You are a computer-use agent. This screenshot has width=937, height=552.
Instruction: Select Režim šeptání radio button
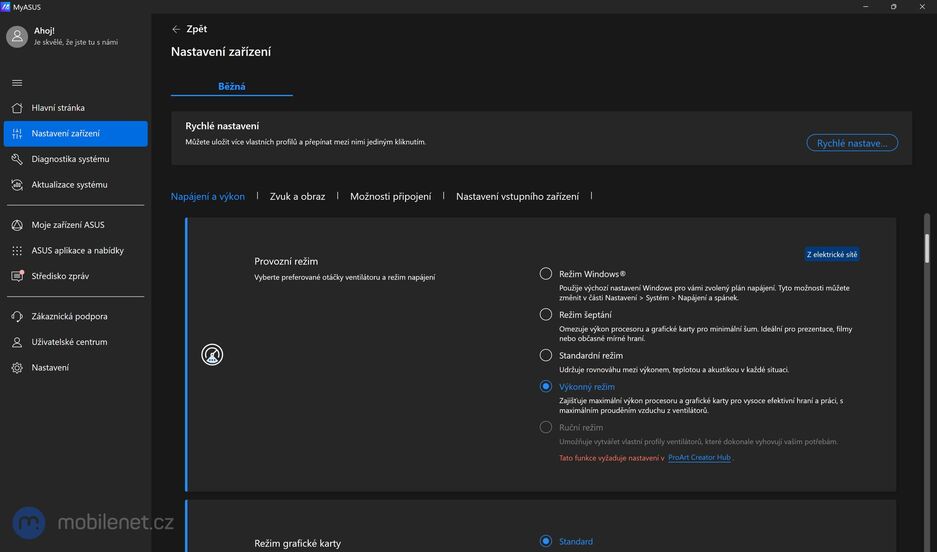click(x=546, y=314)
